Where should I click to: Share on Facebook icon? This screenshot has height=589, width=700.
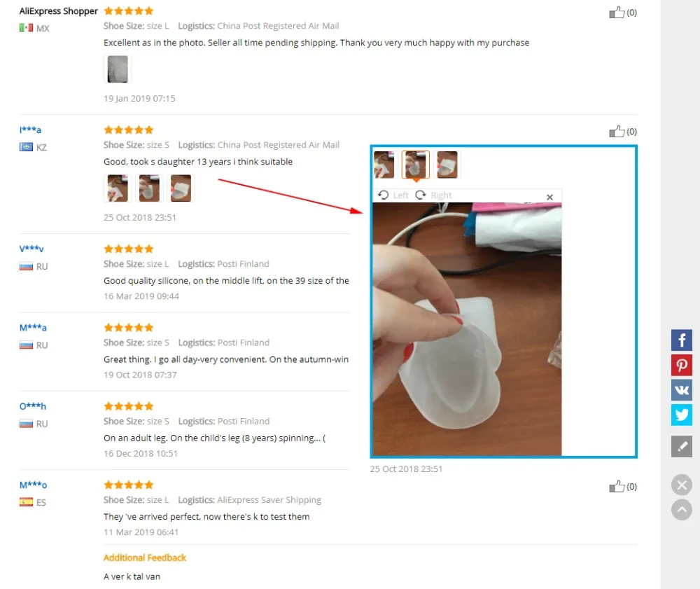coord(681,340)
